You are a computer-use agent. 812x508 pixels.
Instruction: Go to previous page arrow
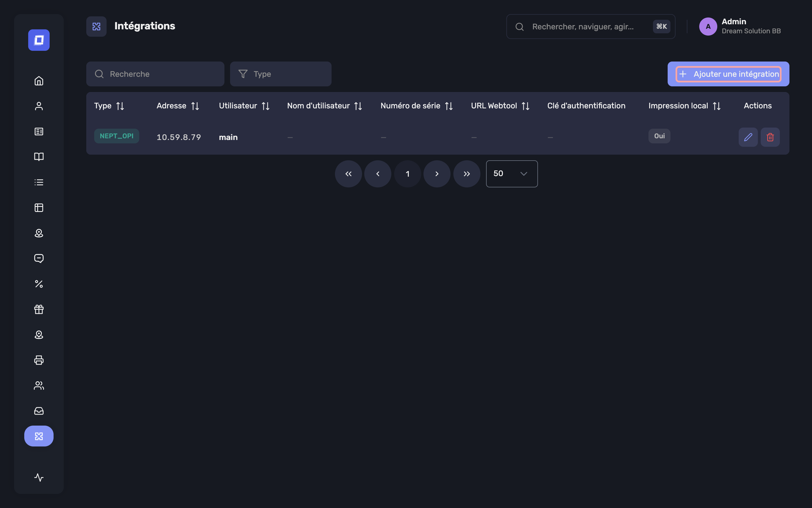click(x=378, y=174)
